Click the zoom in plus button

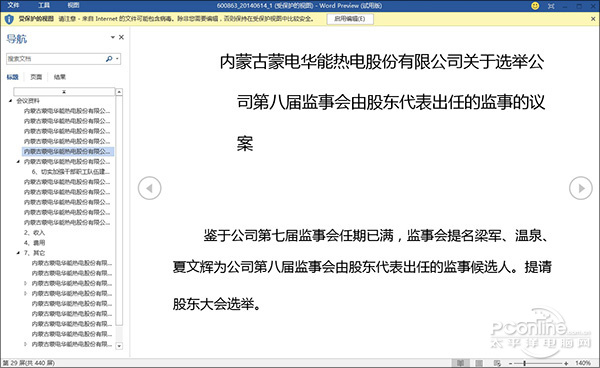[566, 363]
